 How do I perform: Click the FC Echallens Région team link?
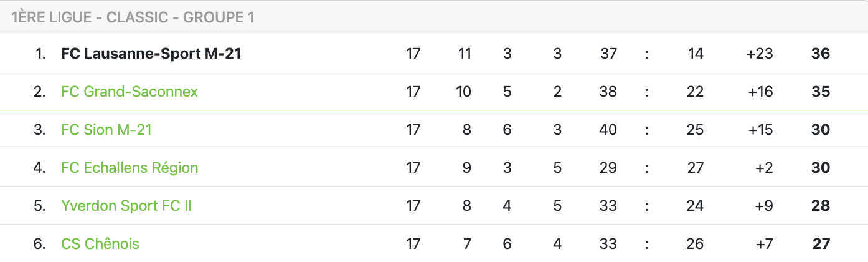130,168
